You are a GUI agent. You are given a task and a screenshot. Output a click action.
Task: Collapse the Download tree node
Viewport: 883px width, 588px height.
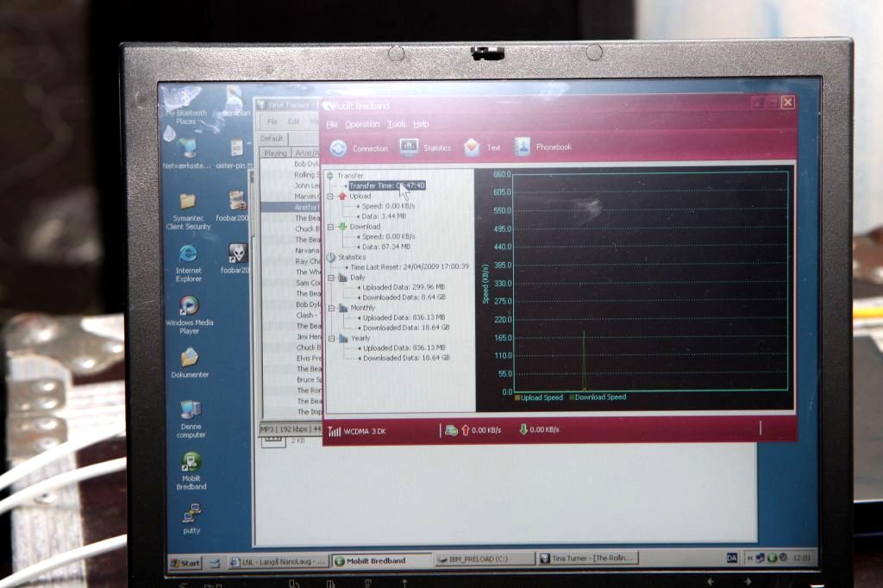coord(331,227)
